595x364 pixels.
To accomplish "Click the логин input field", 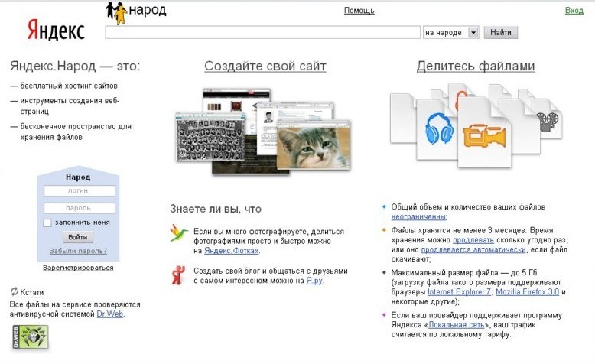I will [x=80, y=191].
